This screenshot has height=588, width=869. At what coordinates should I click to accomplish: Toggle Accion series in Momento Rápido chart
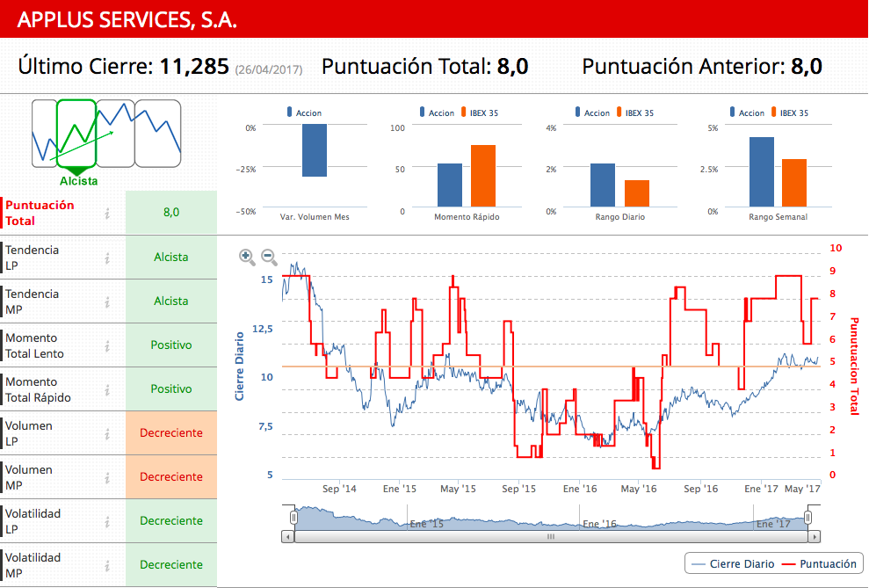(437, 113)
